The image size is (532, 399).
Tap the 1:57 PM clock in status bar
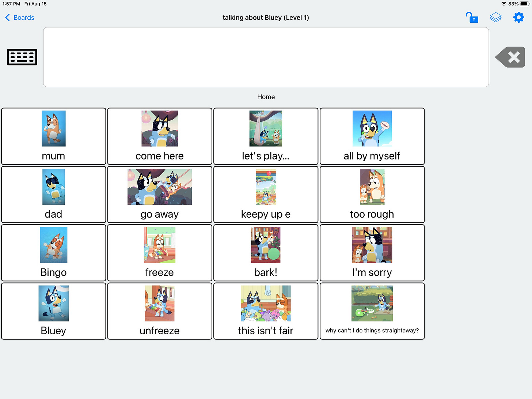click(x=11, y=4)
